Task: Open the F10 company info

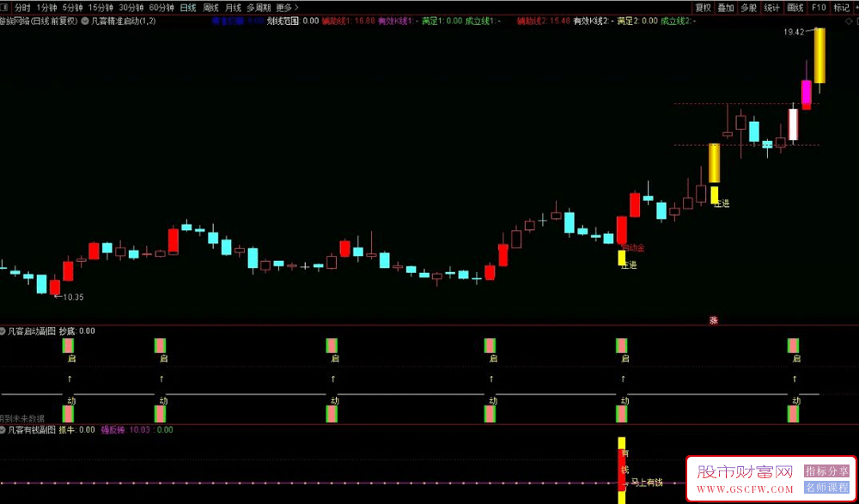Action: coord(819,8)
